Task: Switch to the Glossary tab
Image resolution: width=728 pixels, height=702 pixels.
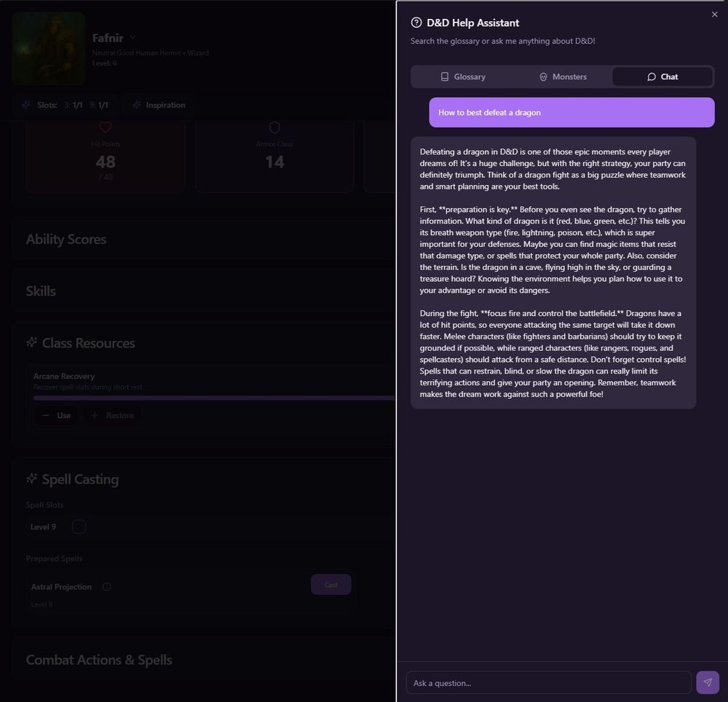Action: click(462, 76)
